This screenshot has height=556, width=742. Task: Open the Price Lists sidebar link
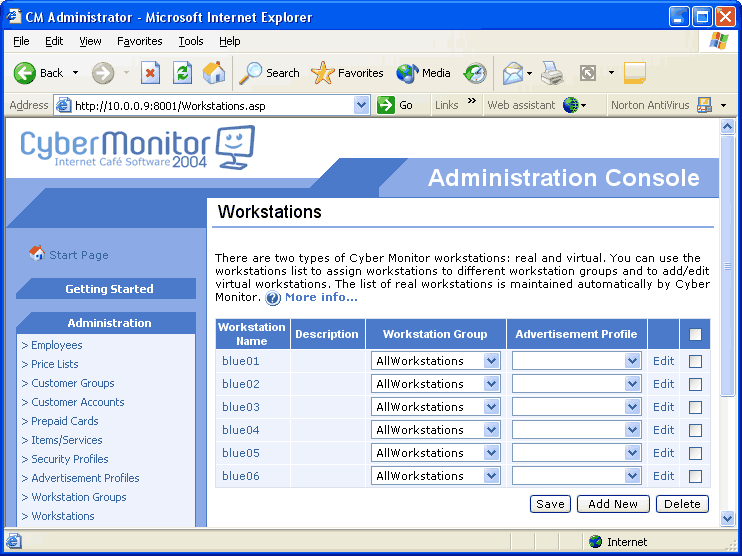55,364
